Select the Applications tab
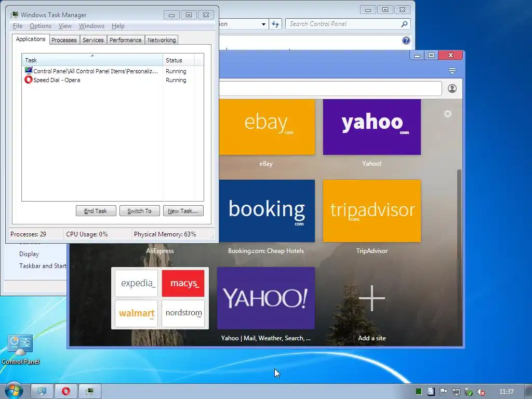This screenshot has width=532, height=399. click(x=31, y=39)
